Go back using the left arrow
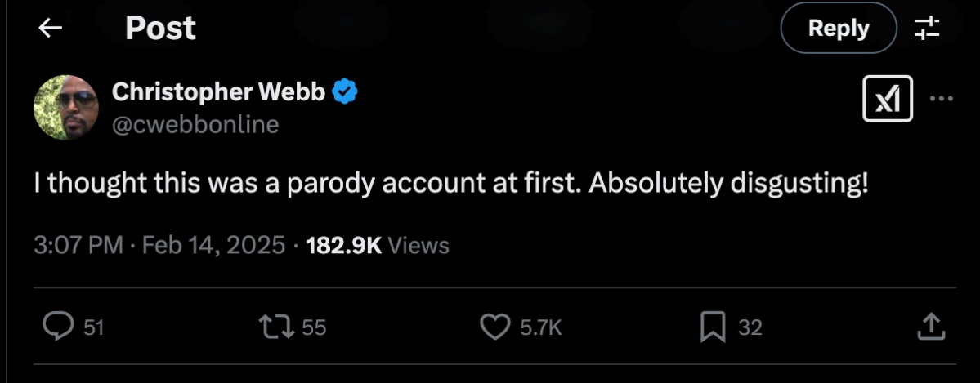The width and height of the screenshot is (980, 383). [x=51, y=29]
